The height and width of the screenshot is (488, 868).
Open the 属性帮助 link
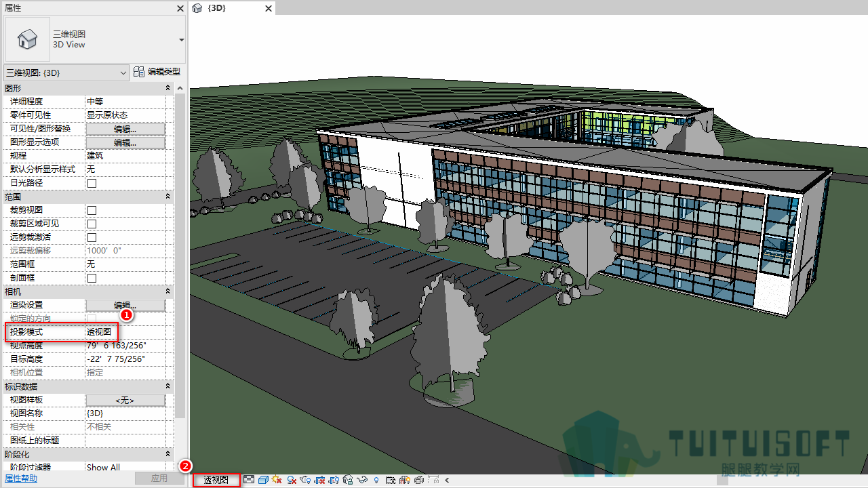[x=21, y=479]
